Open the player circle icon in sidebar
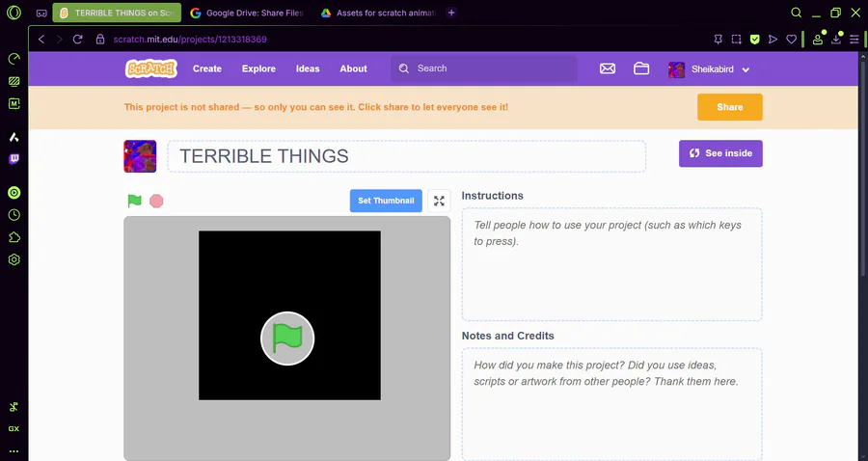 coord(14,193)
